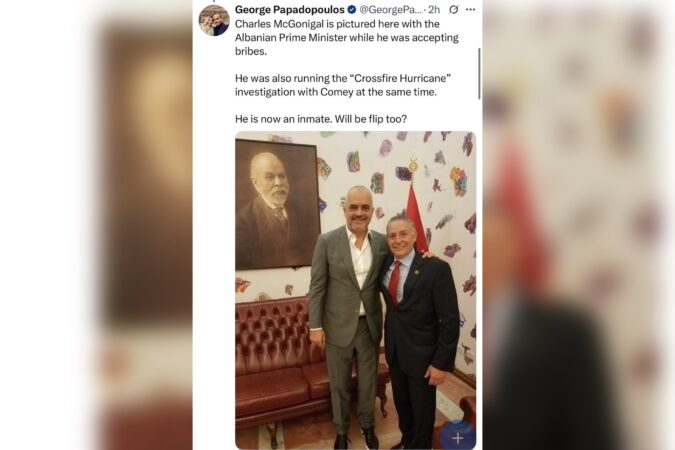Open the author's round profile avatar

(214, 21)
